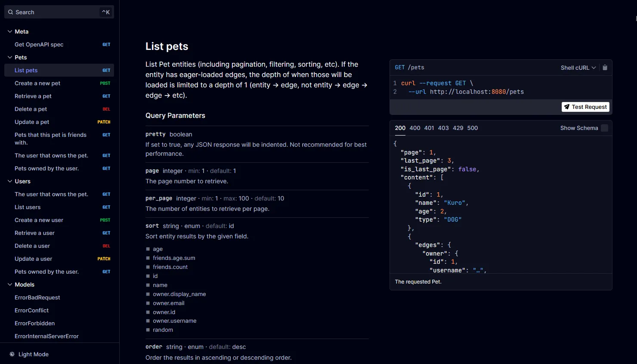Select the 500 response tab

tap(472, 128)
